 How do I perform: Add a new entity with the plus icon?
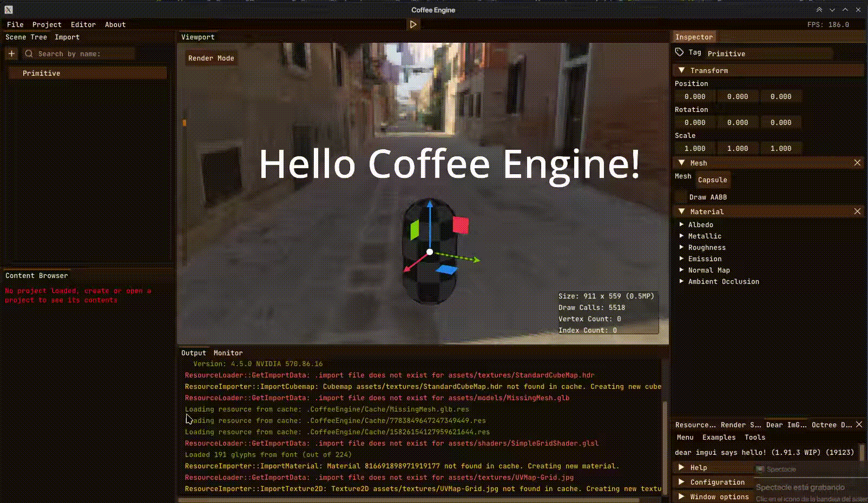click(12, 54)
